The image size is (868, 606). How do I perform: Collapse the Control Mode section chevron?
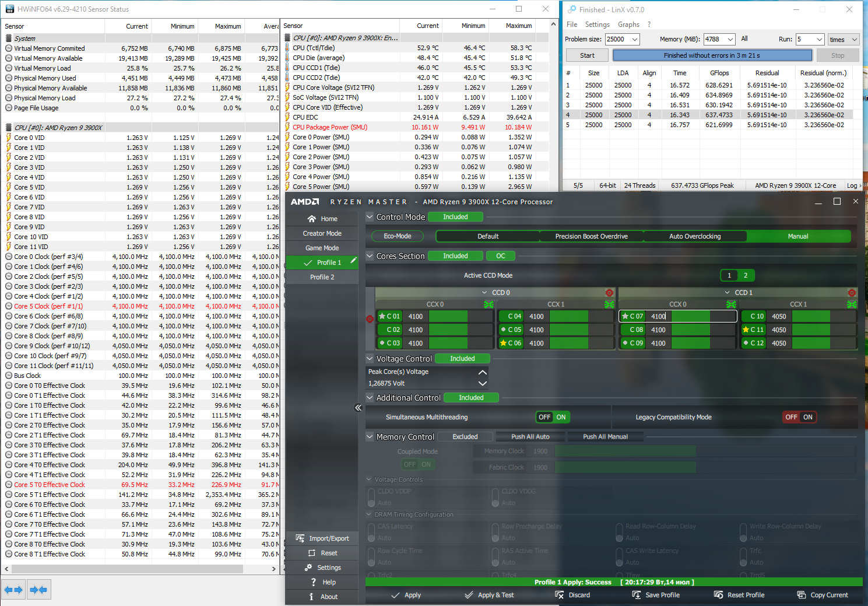pyautogui.click(x=370, y=217)
